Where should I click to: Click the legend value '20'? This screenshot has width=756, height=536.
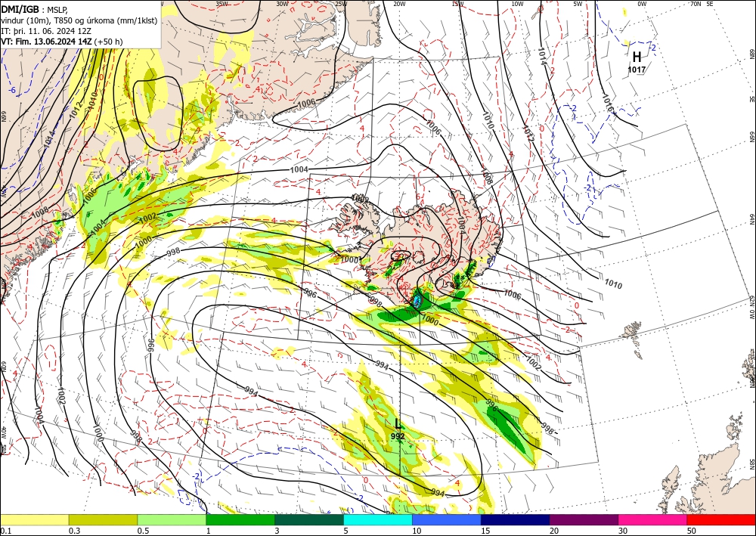click(554, 531)
